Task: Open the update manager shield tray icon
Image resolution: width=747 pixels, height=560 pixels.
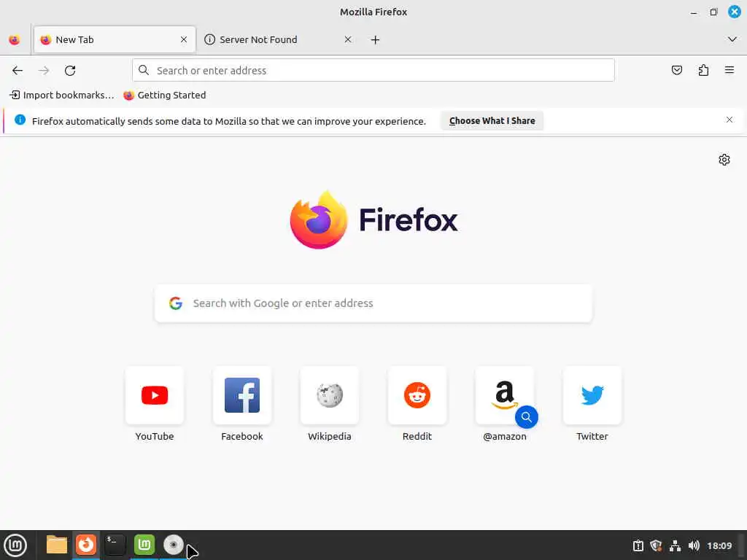Action: [656, 545]
